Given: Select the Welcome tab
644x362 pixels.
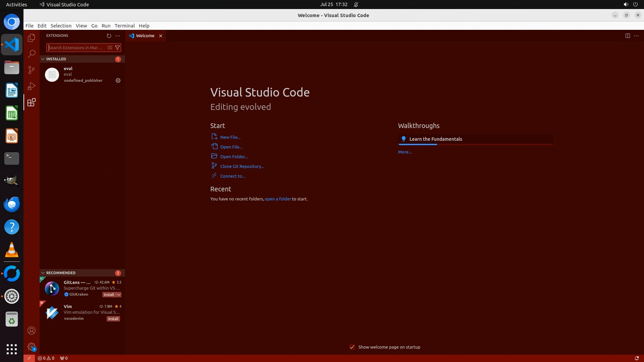Looking at the screenshot, I should click(x=145, y=36).
